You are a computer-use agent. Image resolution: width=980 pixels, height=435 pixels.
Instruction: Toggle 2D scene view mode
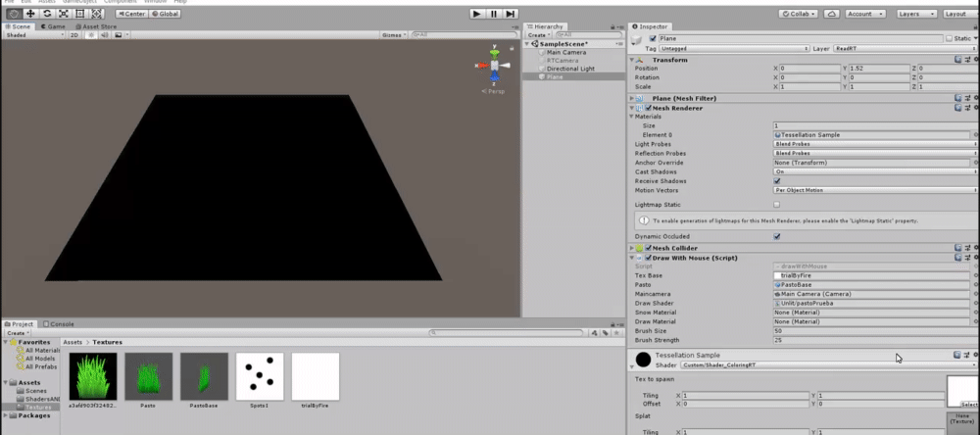click(74, 35)
